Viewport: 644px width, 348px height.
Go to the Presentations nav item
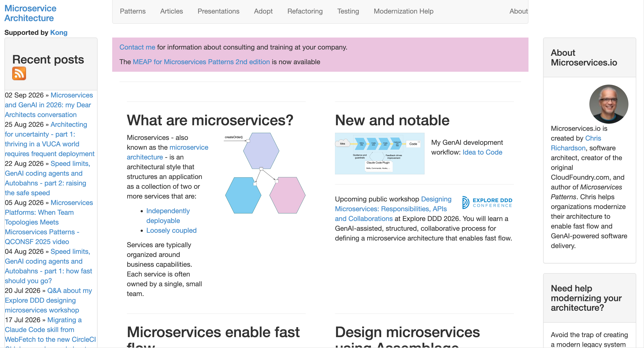coord(218,11)
